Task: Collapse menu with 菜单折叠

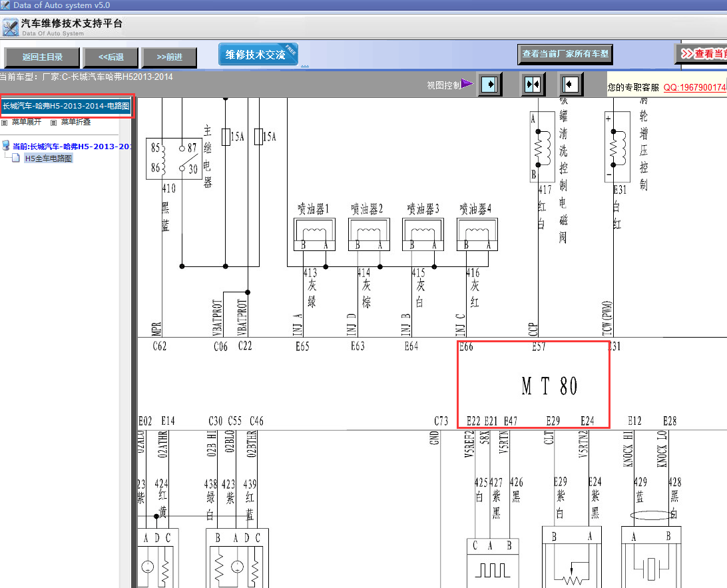Action: [x=76, y=122]
